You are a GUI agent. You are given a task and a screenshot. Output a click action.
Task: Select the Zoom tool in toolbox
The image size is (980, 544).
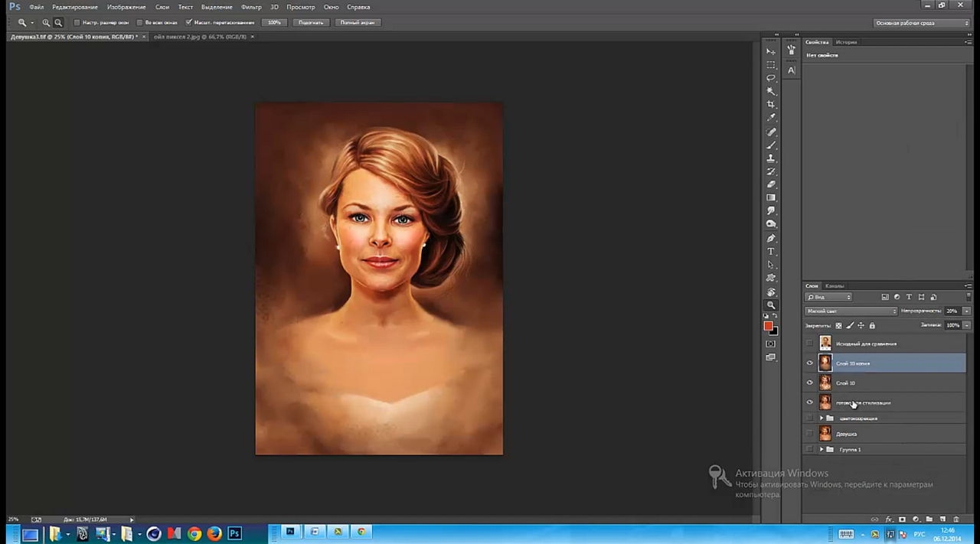[771, 305]
